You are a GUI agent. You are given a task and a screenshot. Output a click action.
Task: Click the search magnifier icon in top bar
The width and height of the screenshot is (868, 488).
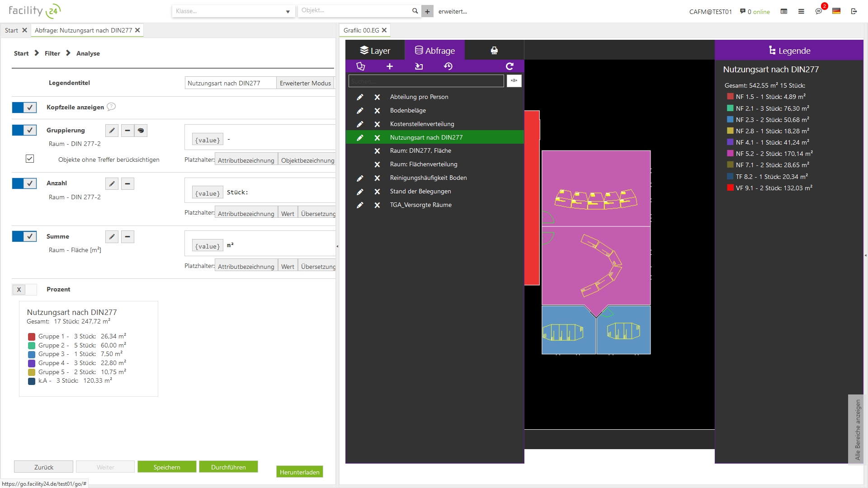415,11
